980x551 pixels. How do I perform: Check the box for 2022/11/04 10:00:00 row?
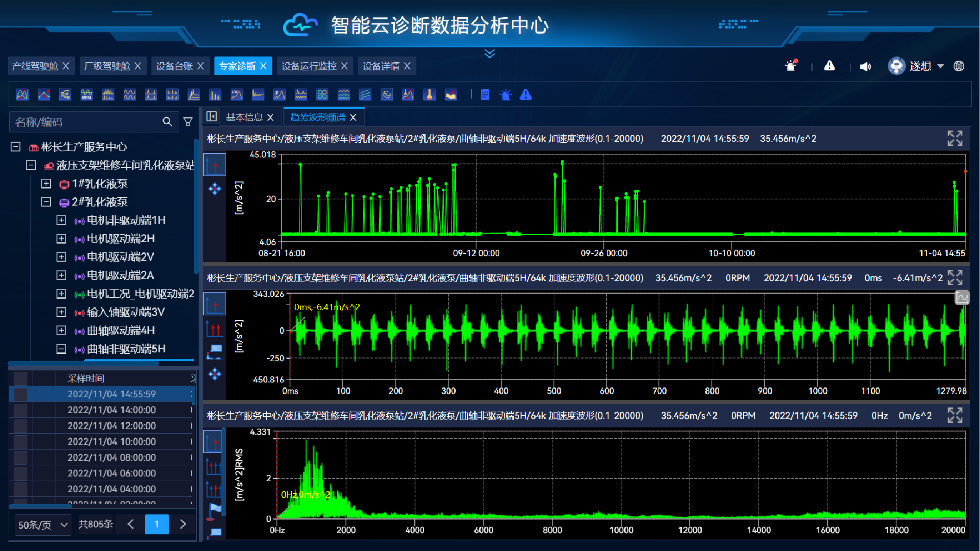click(20, 441)
